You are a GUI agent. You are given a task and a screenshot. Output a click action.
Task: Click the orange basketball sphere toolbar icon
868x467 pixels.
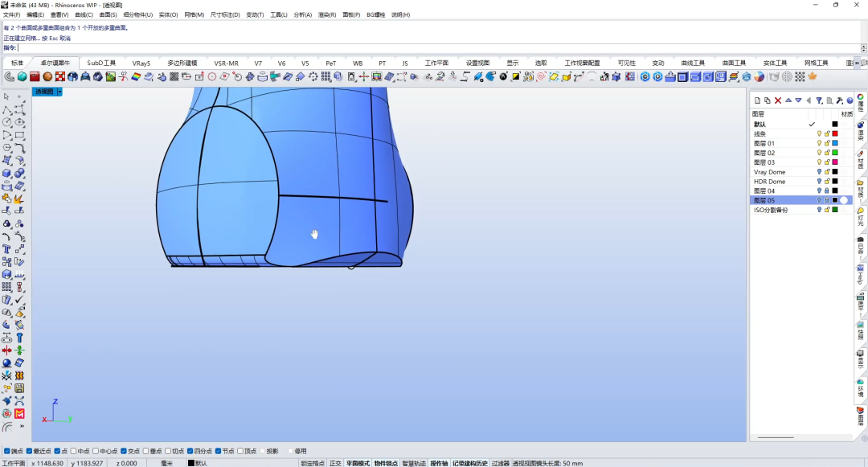pyautogui.click(x=47, y=76)
